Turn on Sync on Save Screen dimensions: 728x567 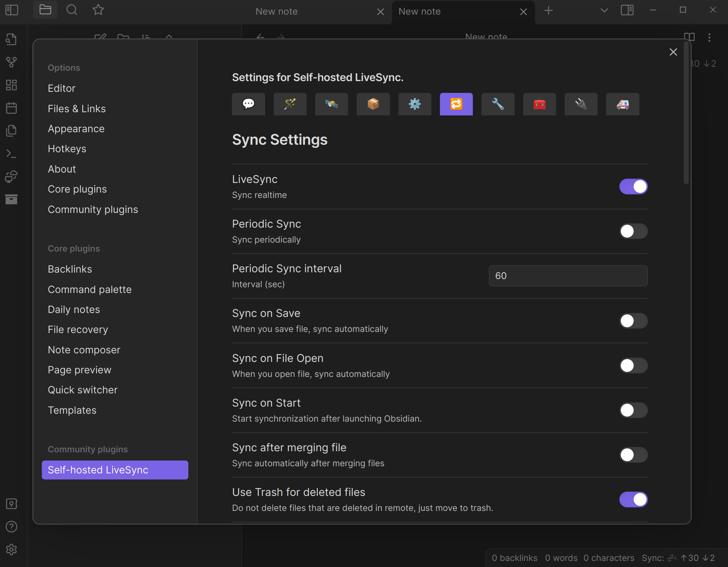pyautogui.click(x=633, y=321)
